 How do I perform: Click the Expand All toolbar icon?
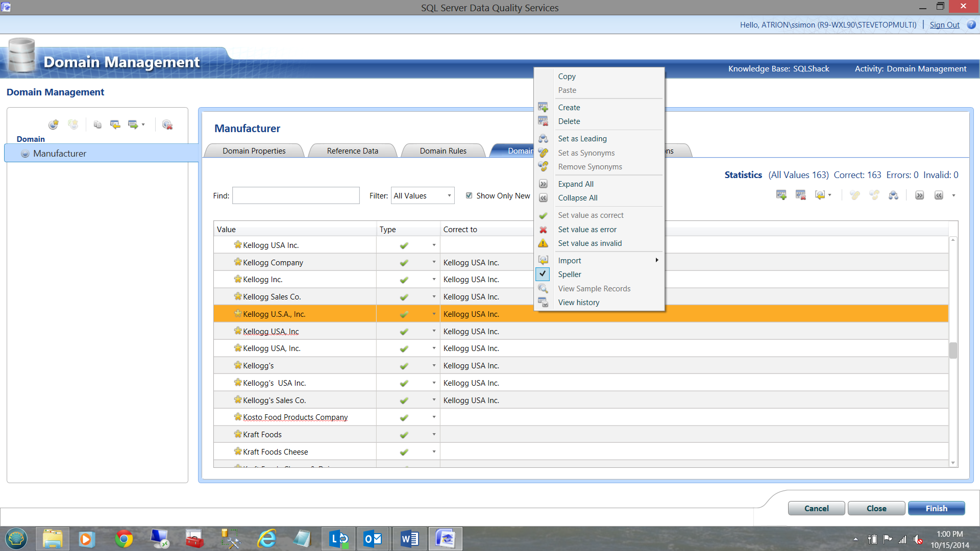919,195
